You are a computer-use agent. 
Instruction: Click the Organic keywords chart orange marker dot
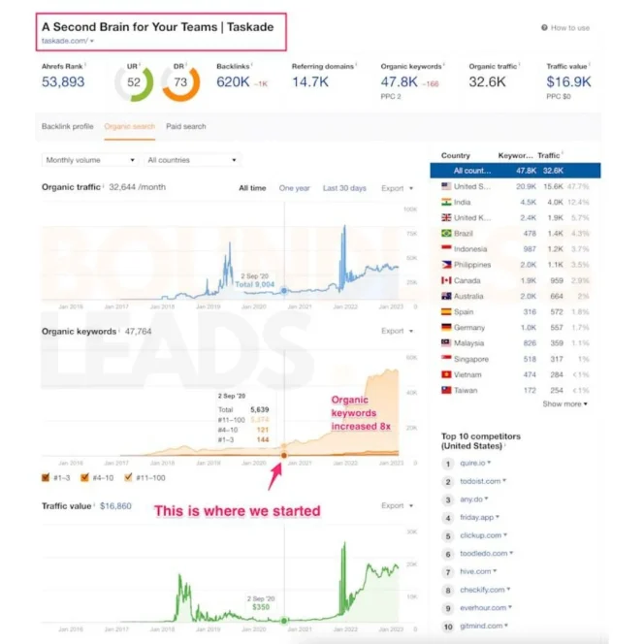click(x=284, y=455)
